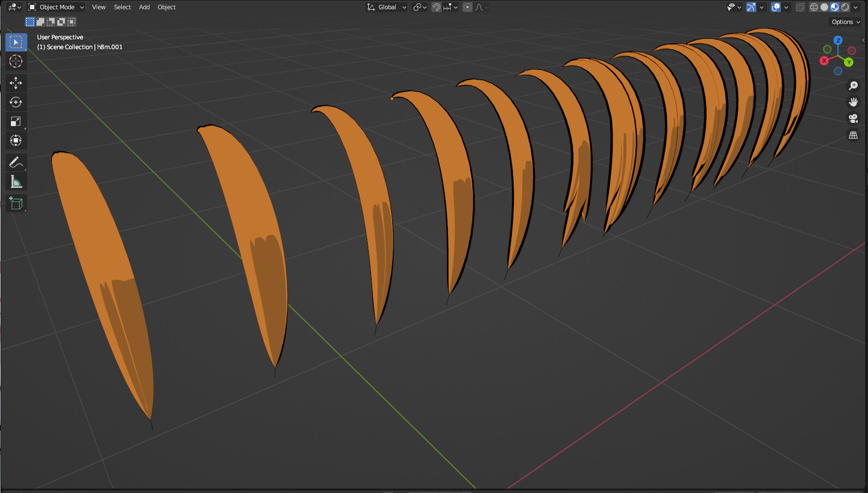Open the editor type dropdown
Image resolution: width=868 pixels, height=493 pixels.
pyautogui.click(x=14, y=7)
